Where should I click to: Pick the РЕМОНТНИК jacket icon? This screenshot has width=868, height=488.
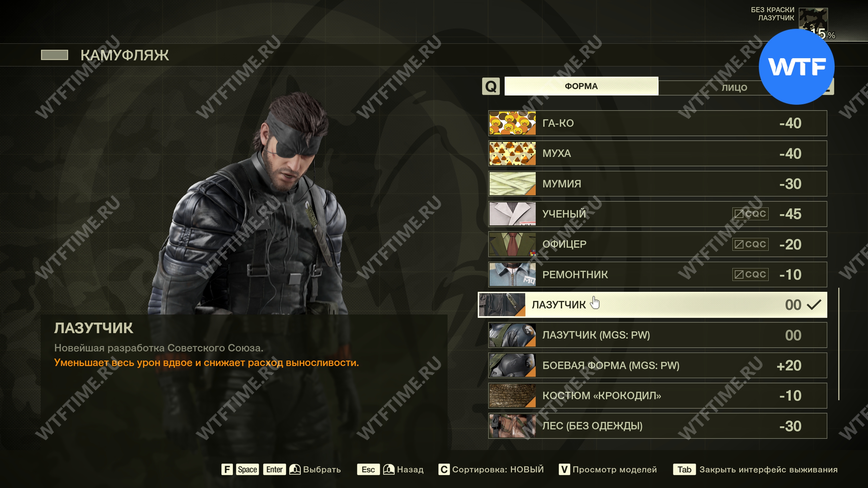click(x=512, y=274)
